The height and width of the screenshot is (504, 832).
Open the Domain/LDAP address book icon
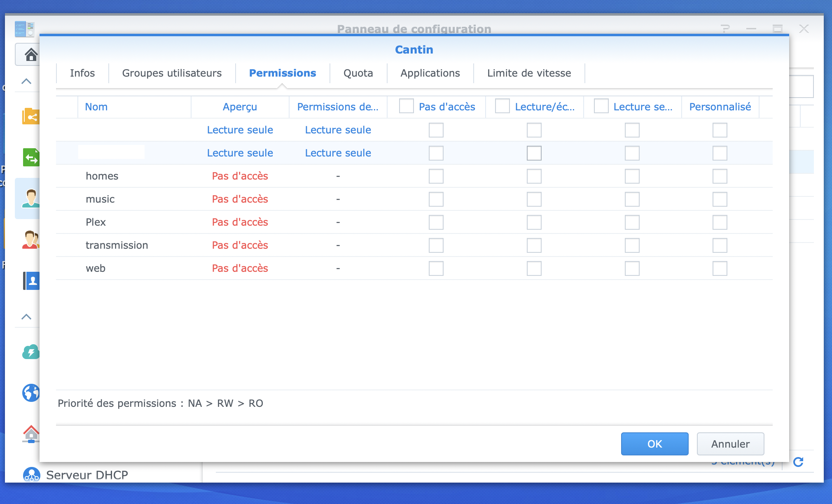point(31,281)
